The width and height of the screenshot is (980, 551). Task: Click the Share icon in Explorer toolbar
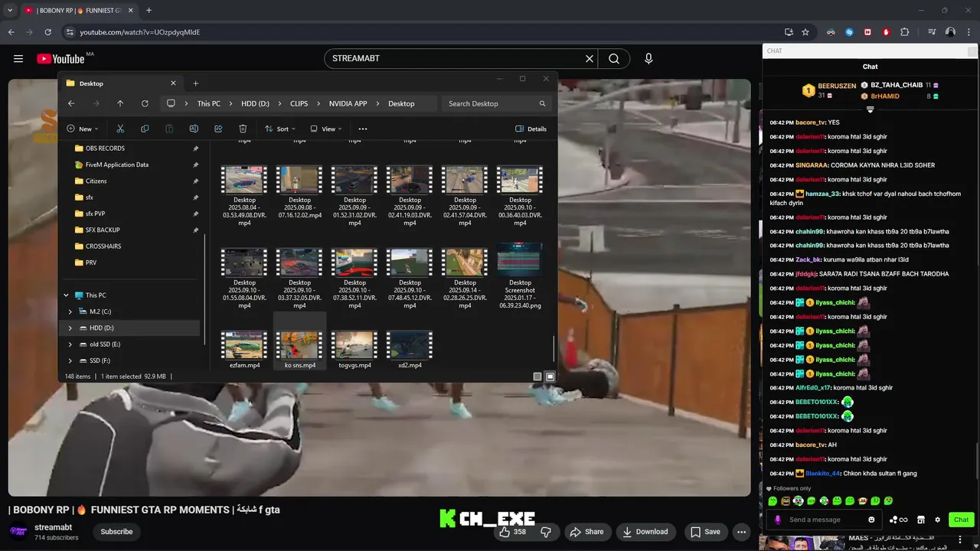point(218,129)
